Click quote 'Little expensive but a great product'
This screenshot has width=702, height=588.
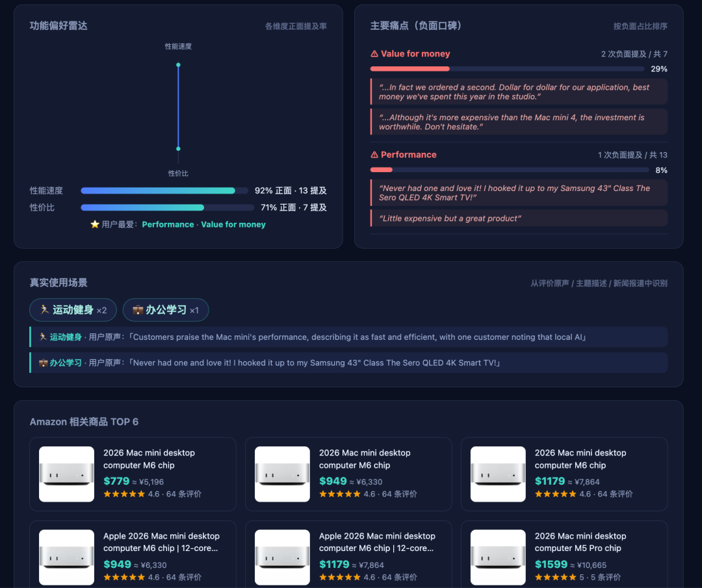[519, 218]
